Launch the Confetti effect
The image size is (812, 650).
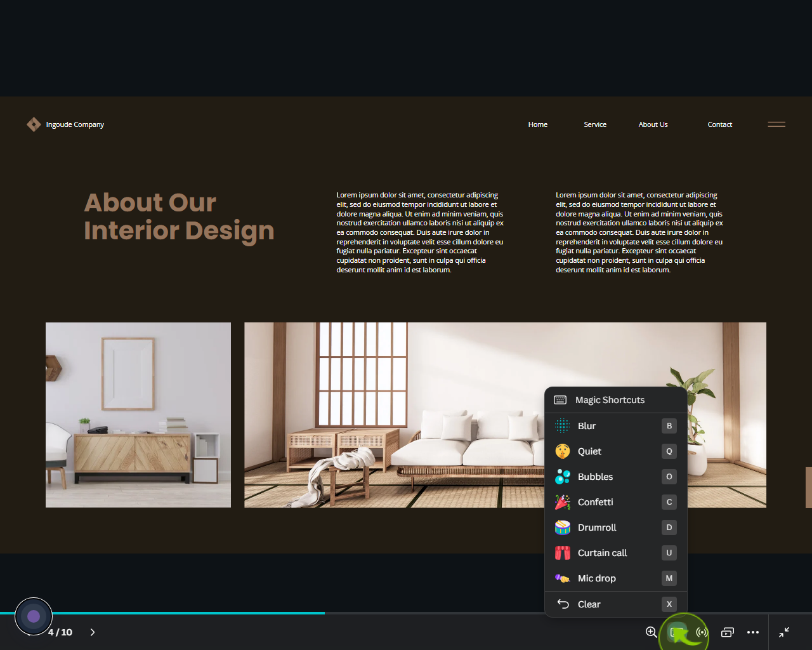615,502
